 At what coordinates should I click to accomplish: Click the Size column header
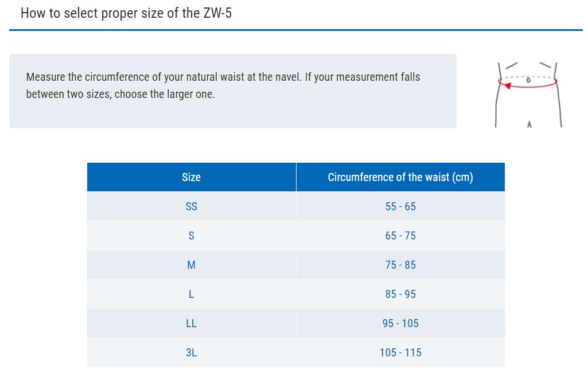[x=191, y=177]
